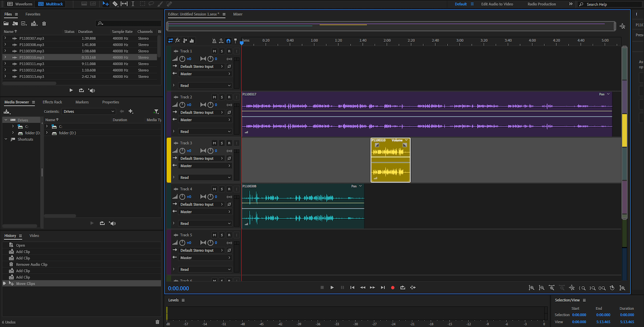The width and height of the screenshot is (644, 327).
Task: Open Track 3 Read automation mode dropdown
Action: click(x=205, y=178)
